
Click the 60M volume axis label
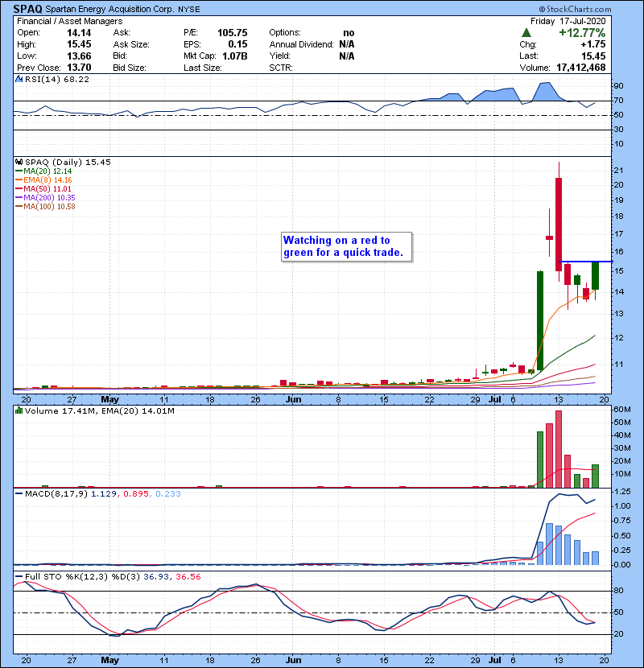[621, 410]
